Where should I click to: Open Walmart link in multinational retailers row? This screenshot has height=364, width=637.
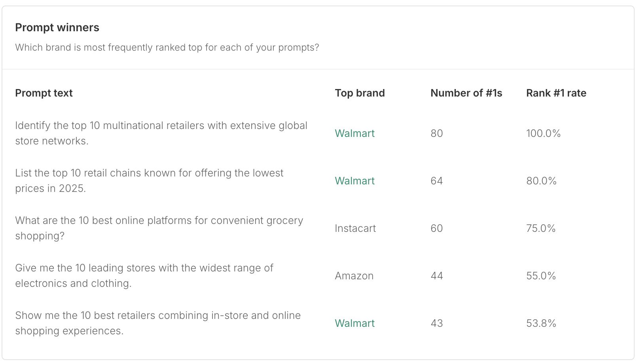click(355, 133)
